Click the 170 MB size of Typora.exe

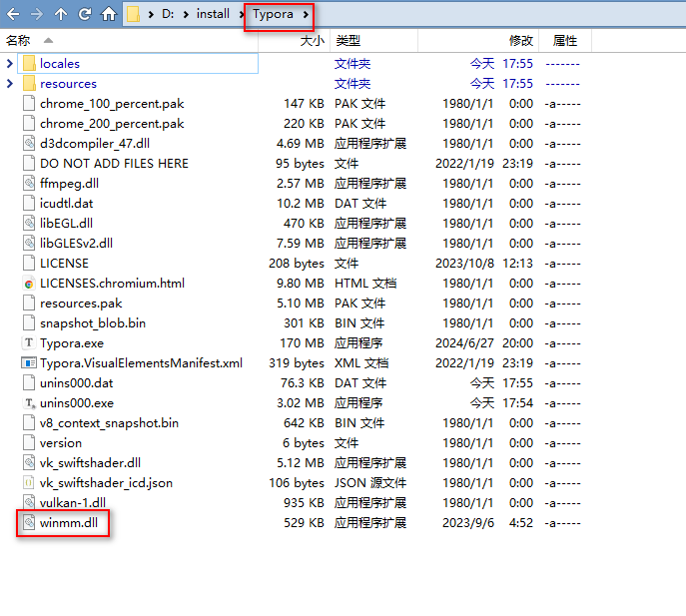[302, 343]
